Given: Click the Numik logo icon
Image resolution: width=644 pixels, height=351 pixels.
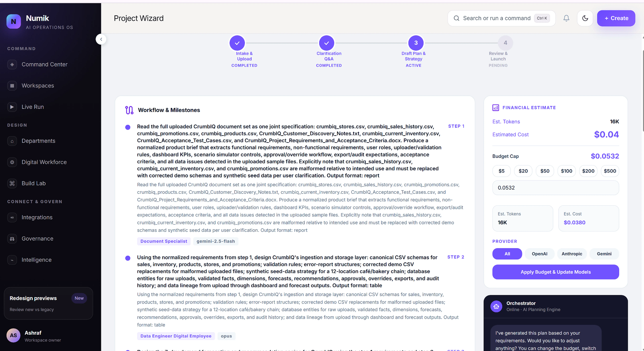Looking at the screenshot, I should 14,21.
